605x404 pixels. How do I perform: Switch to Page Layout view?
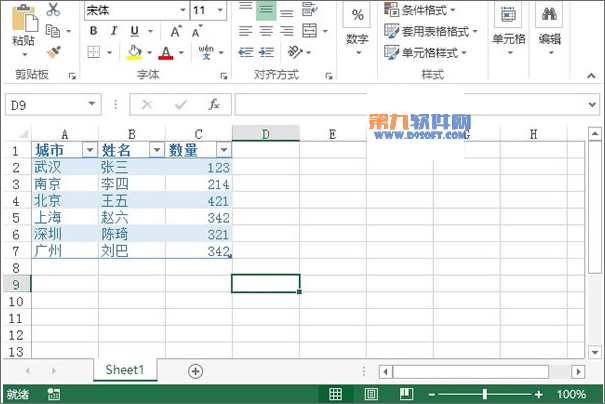pos(371,394)
